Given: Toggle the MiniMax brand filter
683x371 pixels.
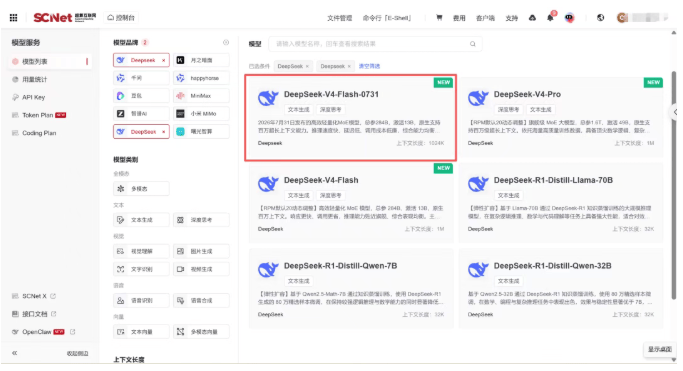Looking at the screenshot, I should click(201, 96).
